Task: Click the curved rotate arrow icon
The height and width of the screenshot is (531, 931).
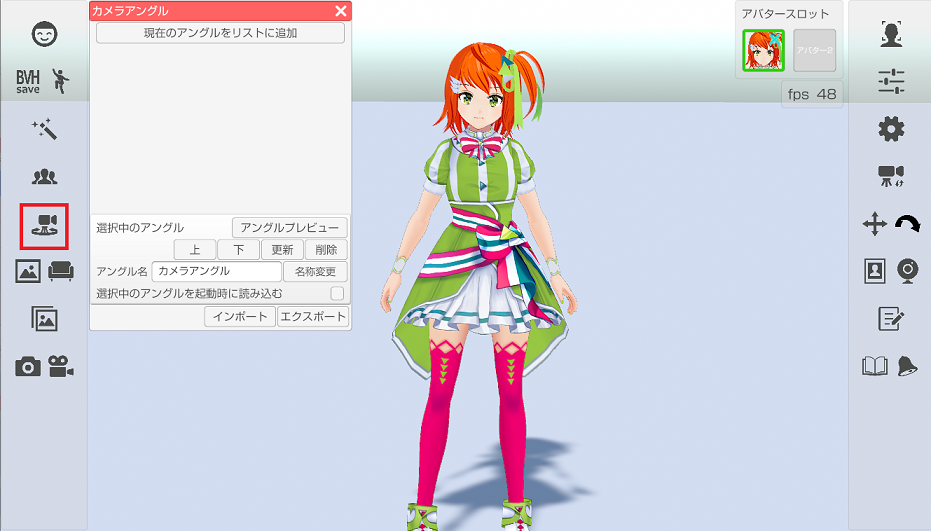Action: 907,223
